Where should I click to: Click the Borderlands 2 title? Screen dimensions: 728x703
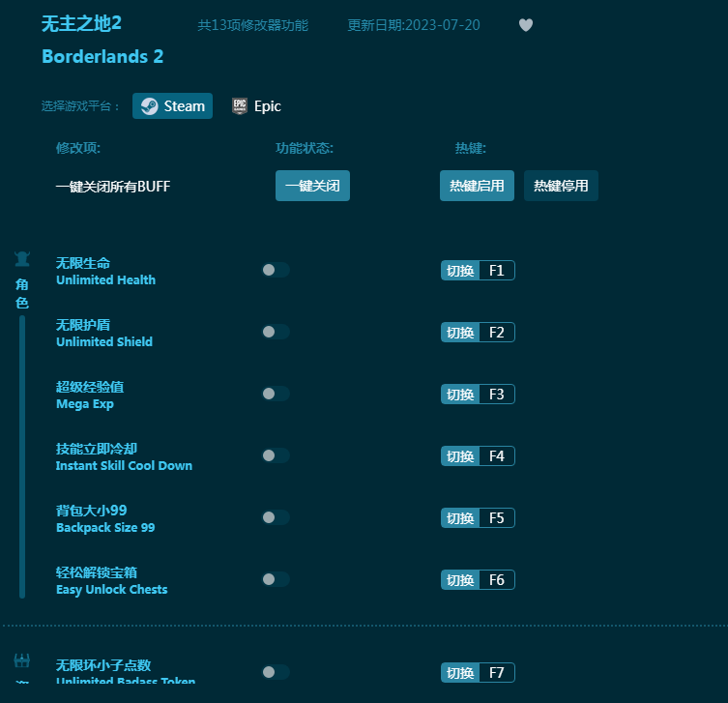(x=102, y=57)
